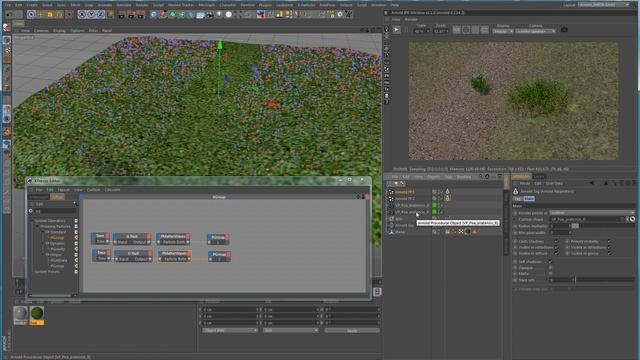This screenshot has height=360, width=640.
Task: Collapse the TP Standard tree node
Action: (42, 232)
